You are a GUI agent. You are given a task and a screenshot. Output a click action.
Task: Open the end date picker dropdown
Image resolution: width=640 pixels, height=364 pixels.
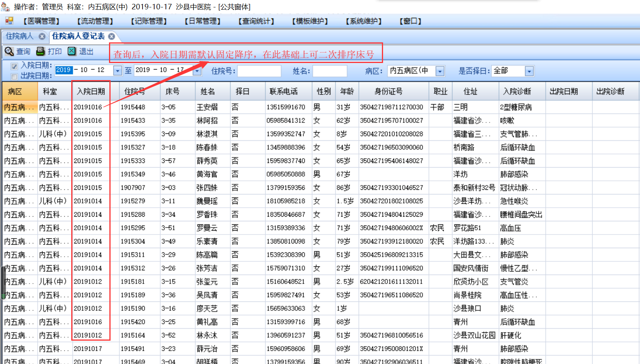[x=197, y=71]
